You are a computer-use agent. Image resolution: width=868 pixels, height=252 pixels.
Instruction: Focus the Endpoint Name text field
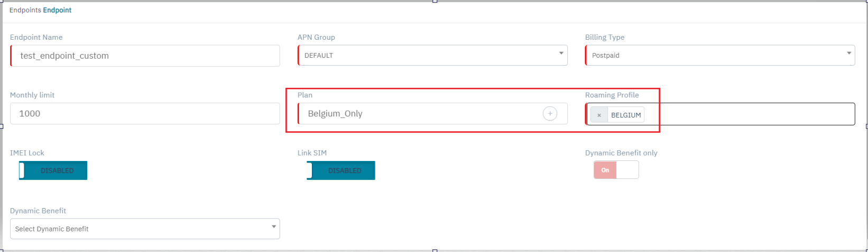click(x=145, y=56)
